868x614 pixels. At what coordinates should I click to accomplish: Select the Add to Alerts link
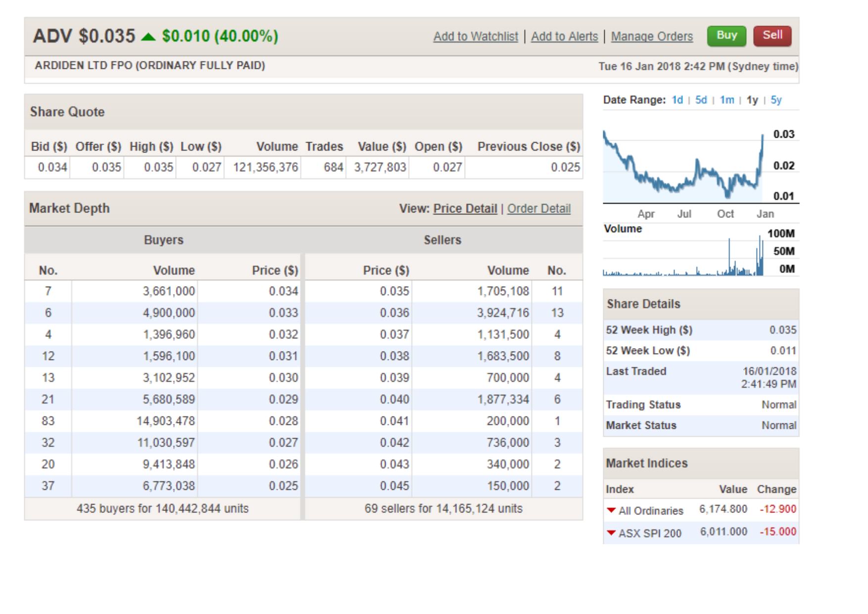click(564, 37)
